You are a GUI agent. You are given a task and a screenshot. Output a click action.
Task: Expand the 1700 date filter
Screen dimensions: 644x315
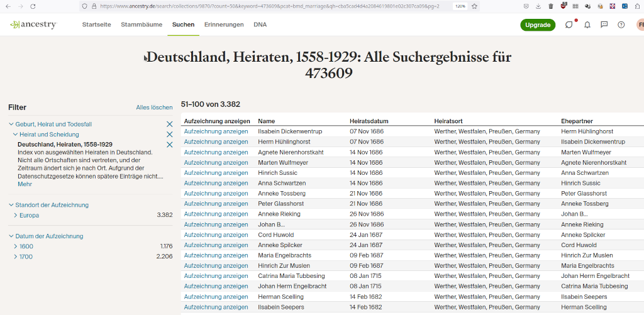(x=16, y=257)
